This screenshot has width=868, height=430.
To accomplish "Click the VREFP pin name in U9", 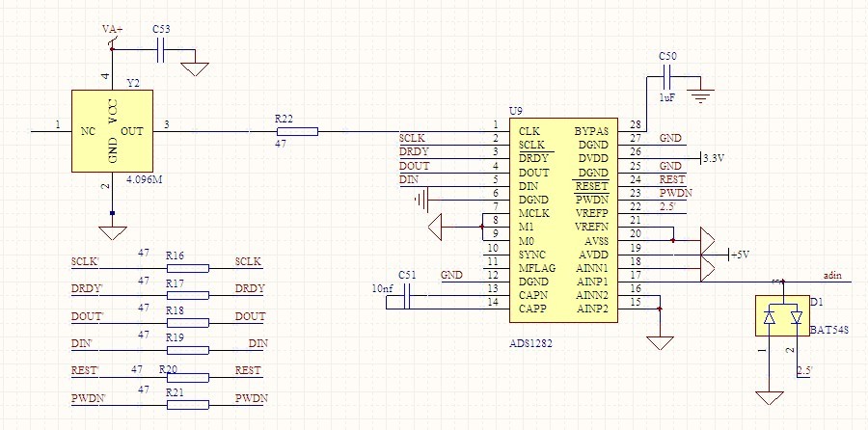I will tap(591, 213).
